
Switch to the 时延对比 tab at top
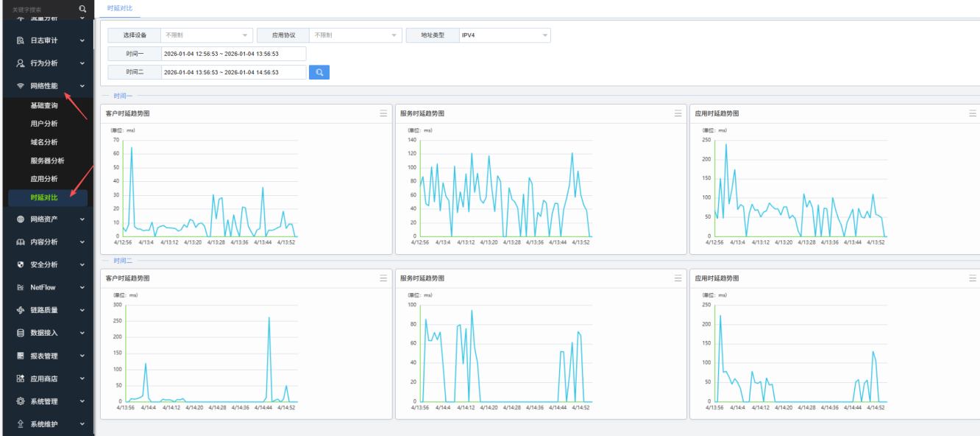tap(120, 7)
